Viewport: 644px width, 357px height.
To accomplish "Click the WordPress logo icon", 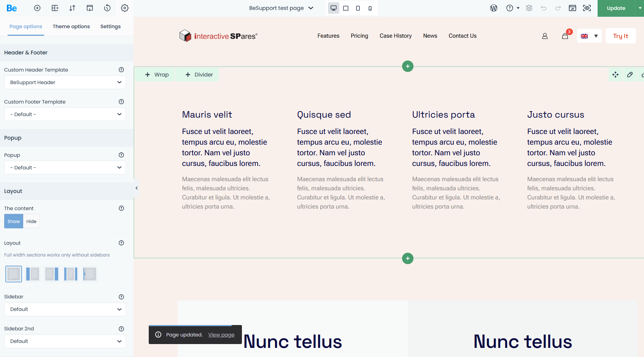I will [494, 8].
